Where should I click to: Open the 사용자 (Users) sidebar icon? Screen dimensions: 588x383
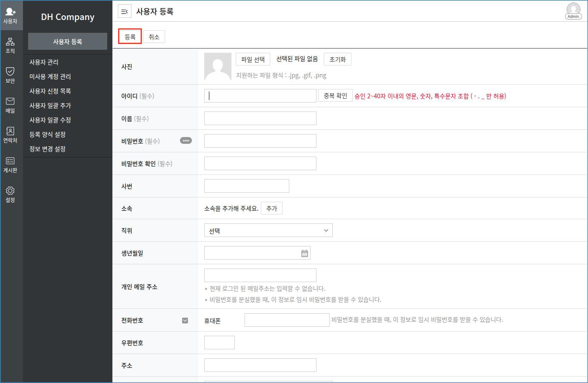coord(10,15)
